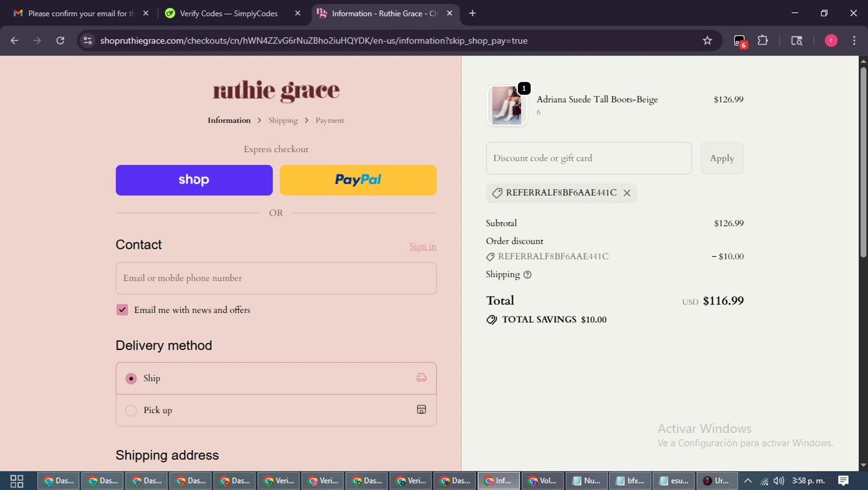The height and width of the screenshot is (490, 868).
Task: Click the address bar URL
Action: (x=314, y=40)
